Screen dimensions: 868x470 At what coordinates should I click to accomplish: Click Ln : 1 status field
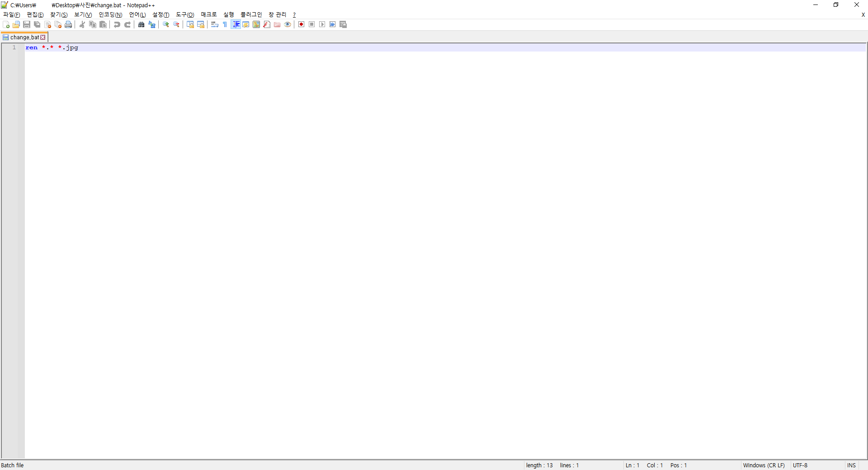[x=632, y=465]
